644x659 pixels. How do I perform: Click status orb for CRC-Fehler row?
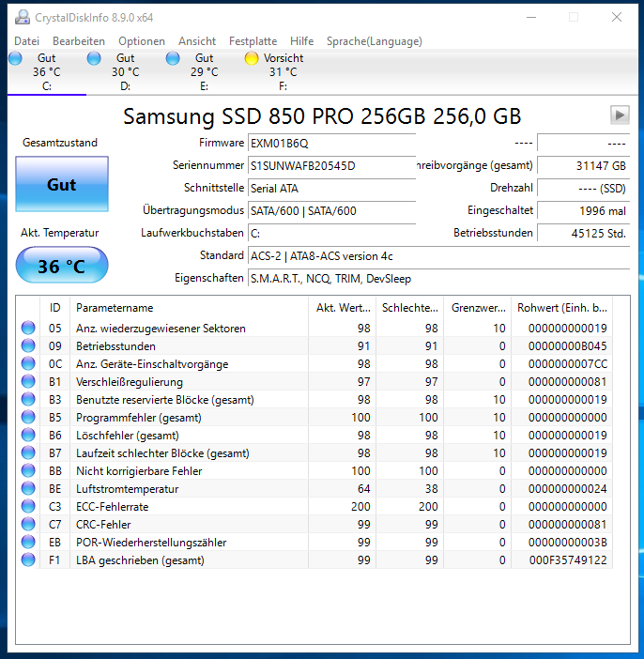pos(28,524)
